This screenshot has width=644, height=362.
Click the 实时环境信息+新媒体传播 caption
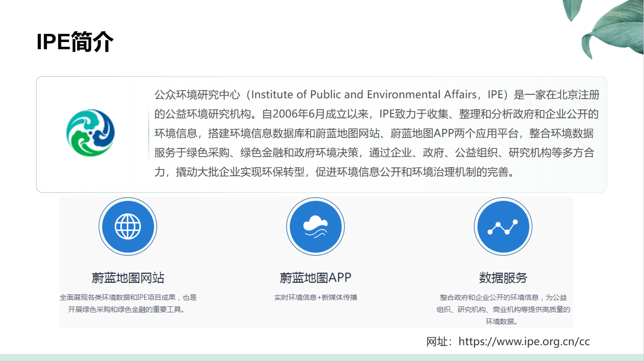(x=315, y=297)
